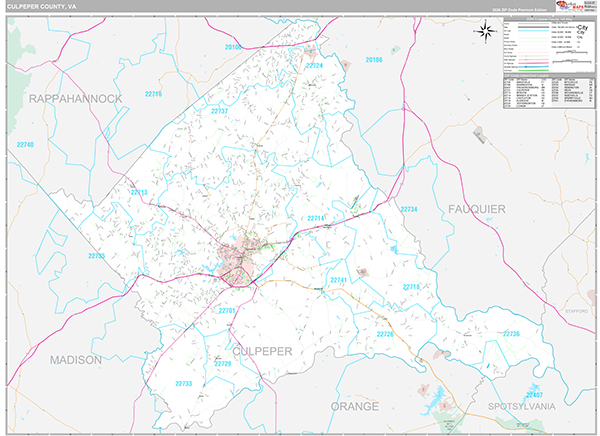Click ZIP code label 22718
This screenshot has height=436, width=600.
click(x=411, y=287)
